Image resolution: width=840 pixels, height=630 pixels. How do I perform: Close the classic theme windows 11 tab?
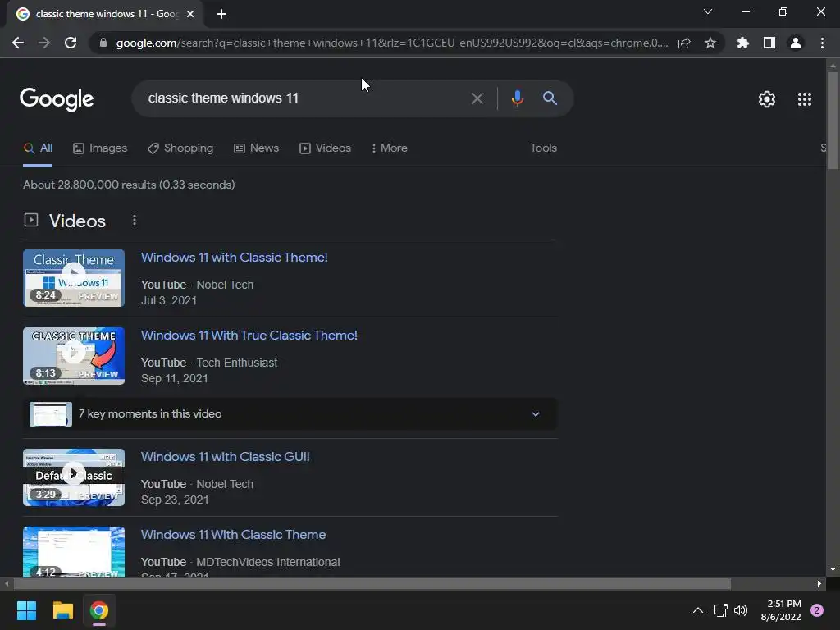[x=190, y=14]
